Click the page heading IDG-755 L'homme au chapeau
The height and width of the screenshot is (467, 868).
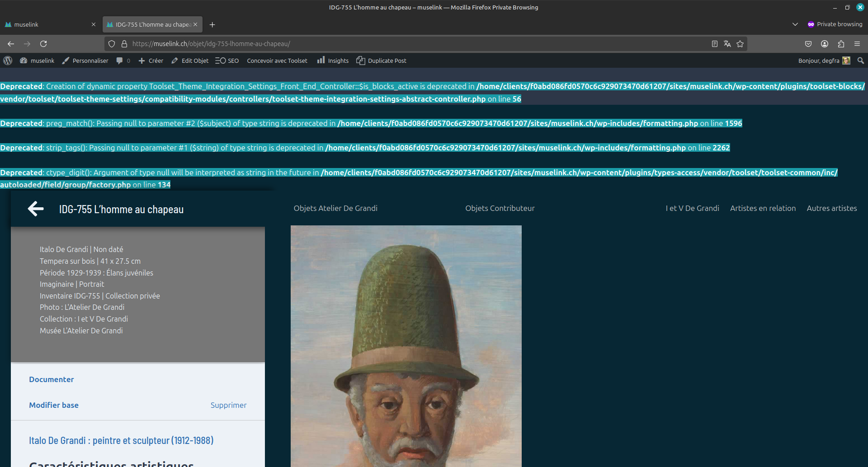coord(121,209)
